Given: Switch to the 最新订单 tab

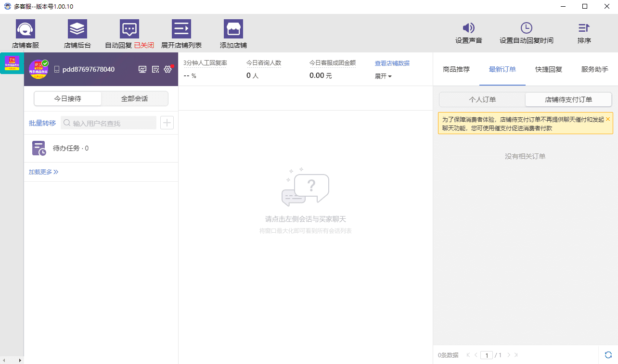Looking at the screenshot, I should [x=502, y=69].
